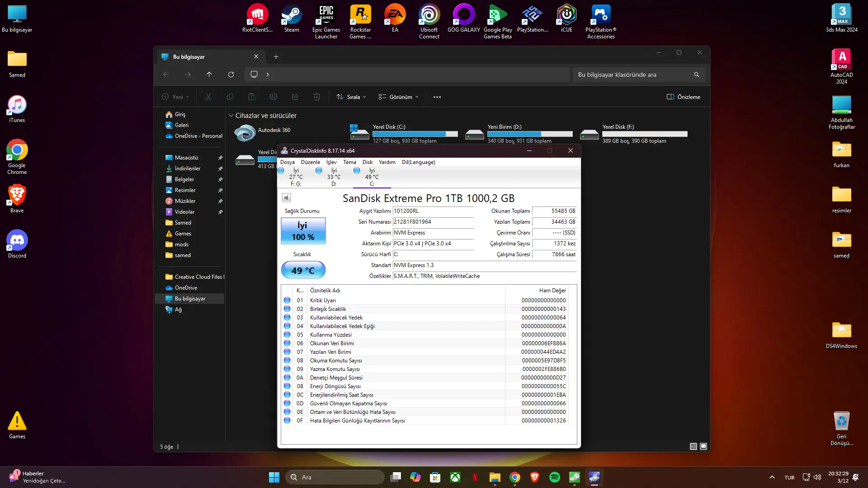
Task: Open the See more options ellipsis menu
Action: (437, 97)
